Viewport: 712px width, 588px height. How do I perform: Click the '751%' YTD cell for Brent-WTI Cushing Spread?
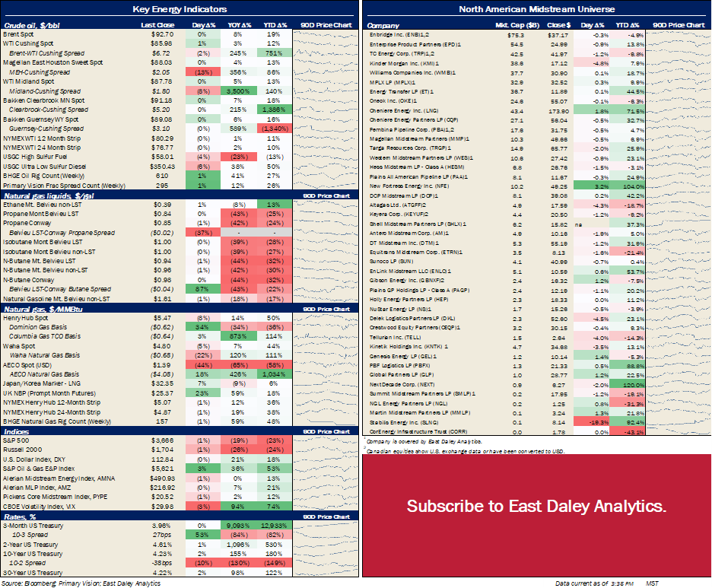274,53
